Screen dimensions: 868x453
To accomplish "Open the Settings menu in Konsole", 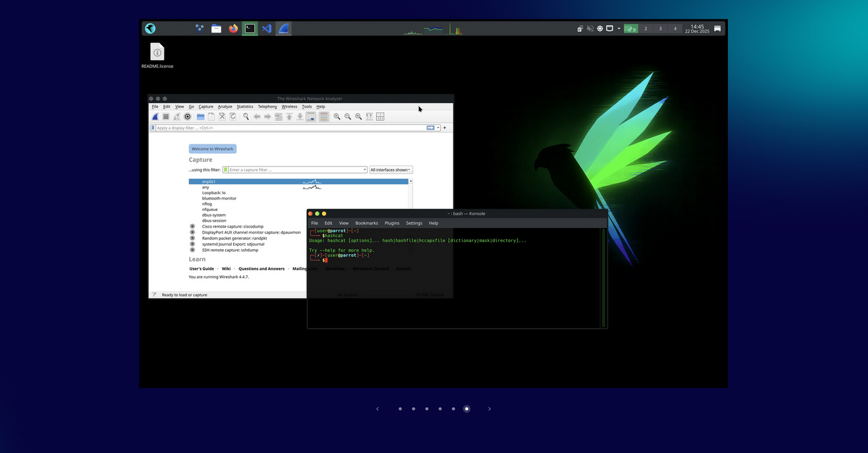I will [x=414, y=223].
